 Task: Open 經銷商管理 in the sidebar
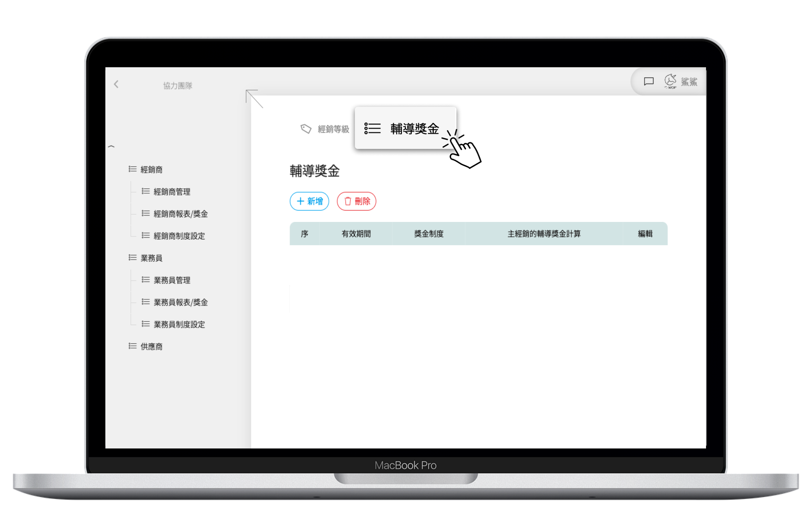click(172, 192)
